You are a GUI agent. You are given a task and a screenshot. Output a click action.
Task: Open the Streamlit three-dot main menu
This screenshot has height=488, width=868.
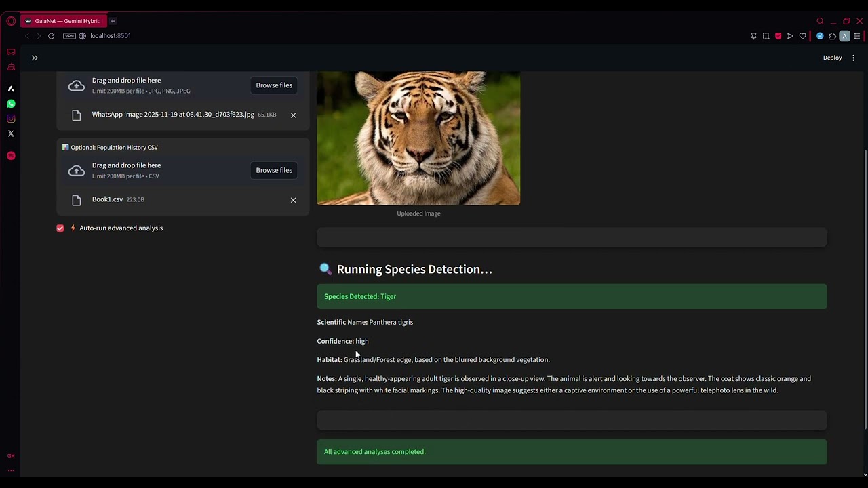click(853, 58)
